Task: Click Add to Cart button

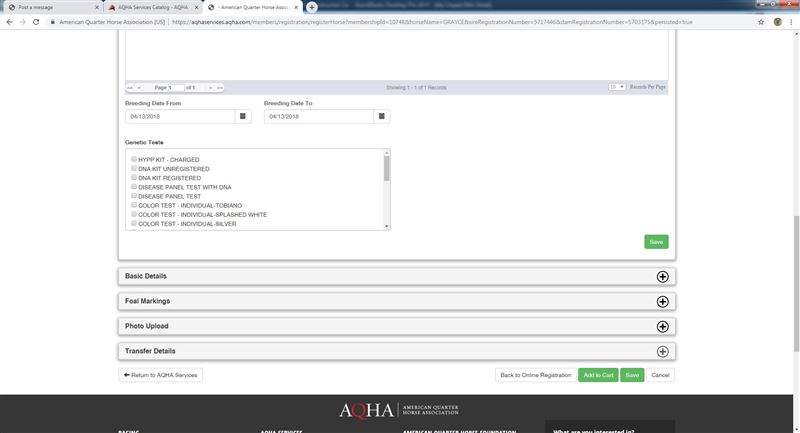Action: (598, 375)
